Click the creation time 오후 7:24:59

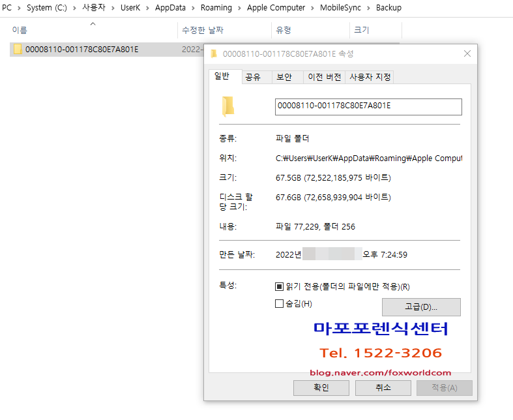tap(385, 255)
